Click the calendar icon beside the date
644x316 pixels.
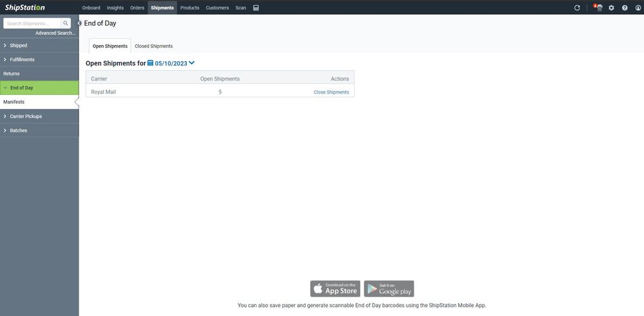tap(150, 63)
